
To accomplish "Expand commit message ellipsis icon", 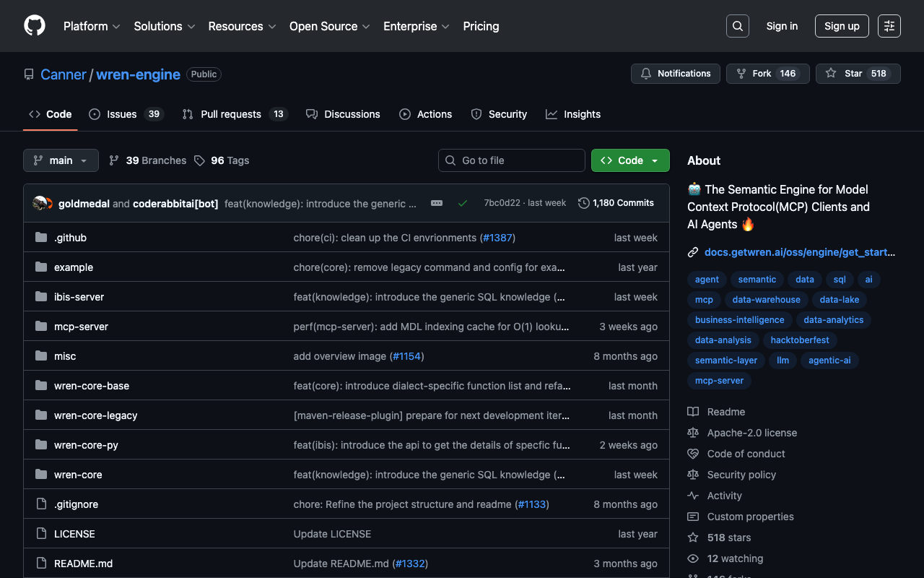I will coord(437,204).
